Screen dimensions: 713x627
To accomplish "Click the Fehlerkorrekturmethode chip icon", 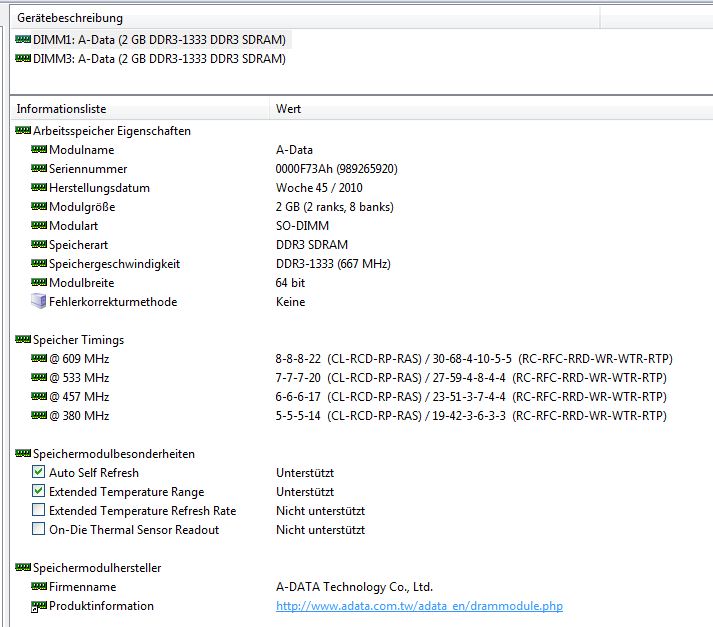I will pyautogui.click(x=39, y=301).
